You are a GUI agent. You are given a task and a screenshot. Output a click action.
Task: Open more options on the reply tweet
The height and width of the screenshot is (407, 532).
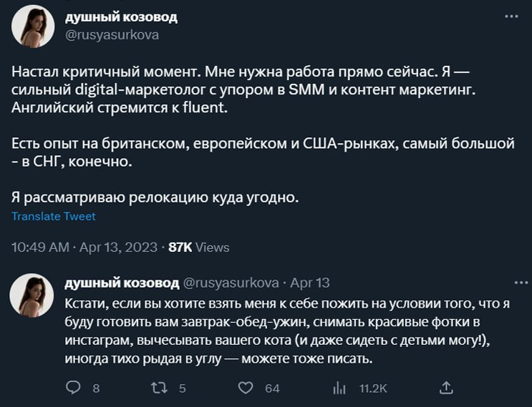pos(510,282)
